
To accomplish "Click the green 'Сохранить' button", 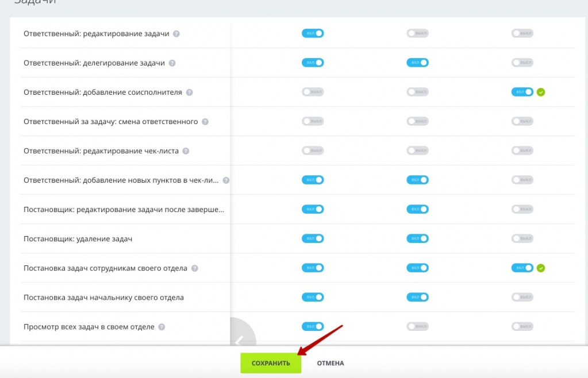I will pos(271,363).
